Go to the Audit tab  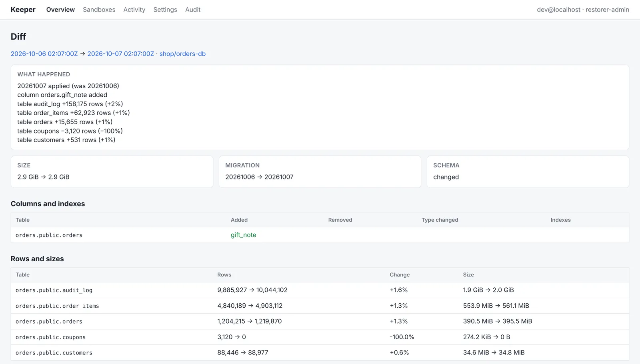(x=193, y=10)
